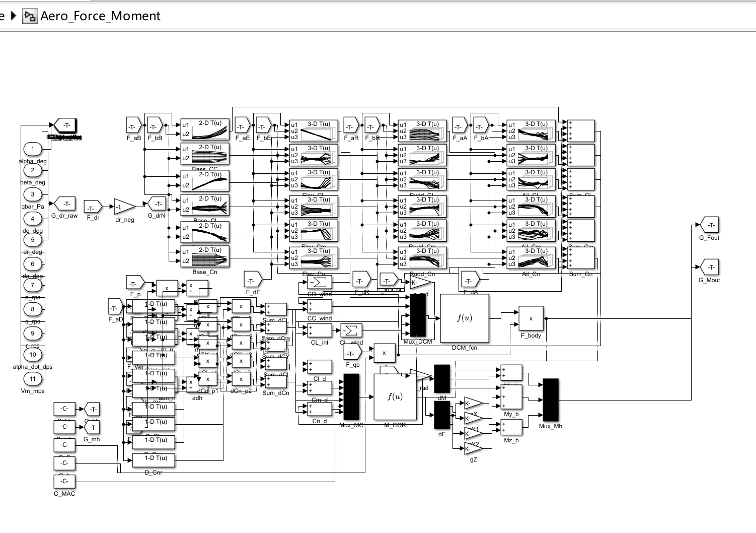Select the gZ gain block
This screenshot has height=533, width=756.
(473, 448)
